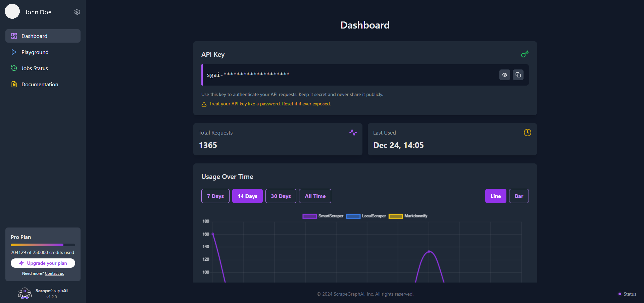Switch chart to Bar view
This screenshot has width=644, height=303.
[x=519, y=196]
